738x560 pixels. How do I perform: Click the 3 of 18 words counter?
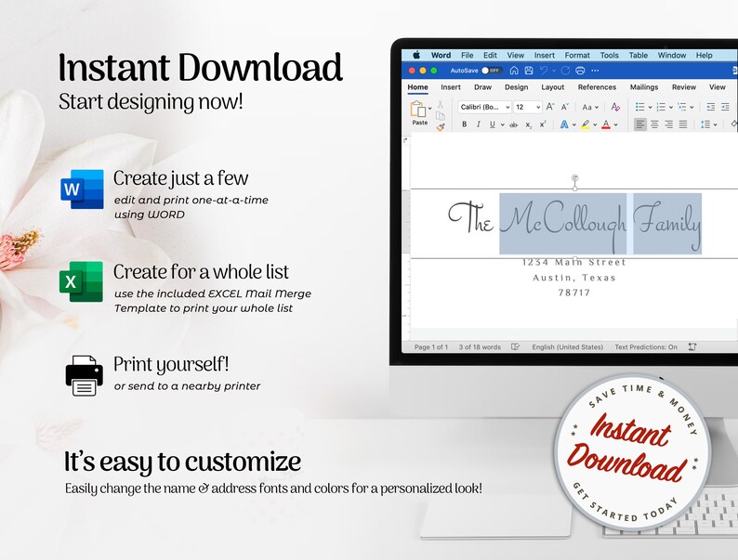[x=480, y=347]
